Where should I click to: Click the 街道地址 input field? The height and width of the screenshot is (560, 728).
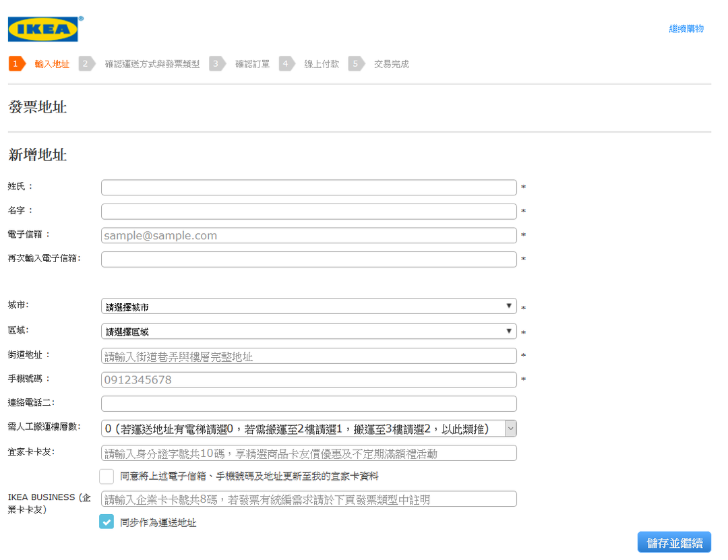[309, 356]
